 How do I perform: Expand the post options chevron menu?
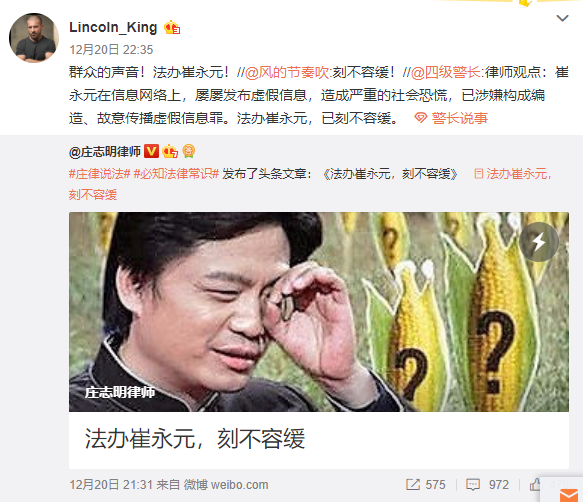pos(562,18)
